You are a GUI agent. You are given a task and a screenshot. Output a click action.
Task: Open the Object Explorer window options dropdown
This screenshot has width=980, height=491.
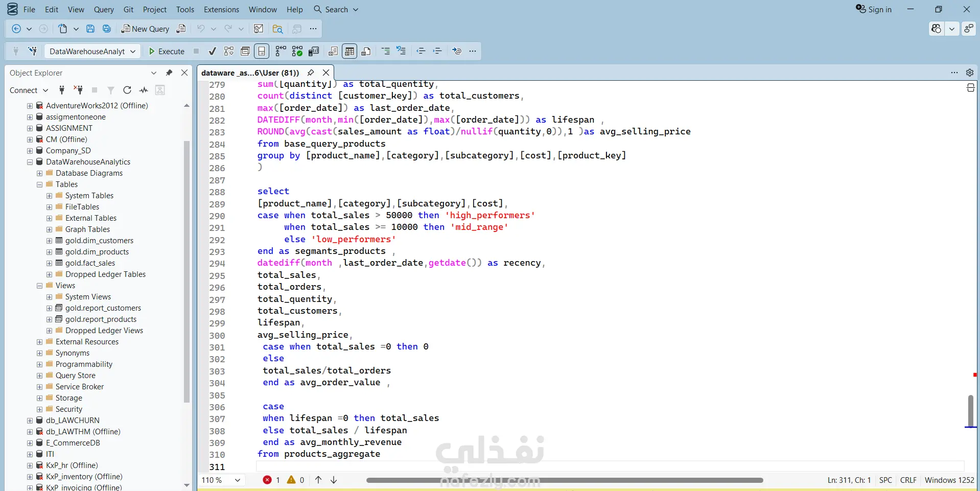pyautogui.click(x=154, y=73)
